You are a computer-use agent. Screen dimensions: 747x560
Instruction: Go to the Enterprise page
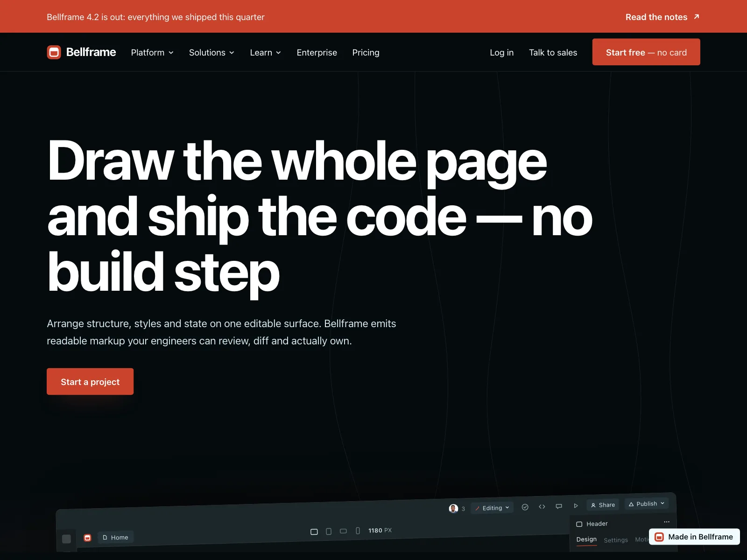pyautogui.click(x=317, y=53)
